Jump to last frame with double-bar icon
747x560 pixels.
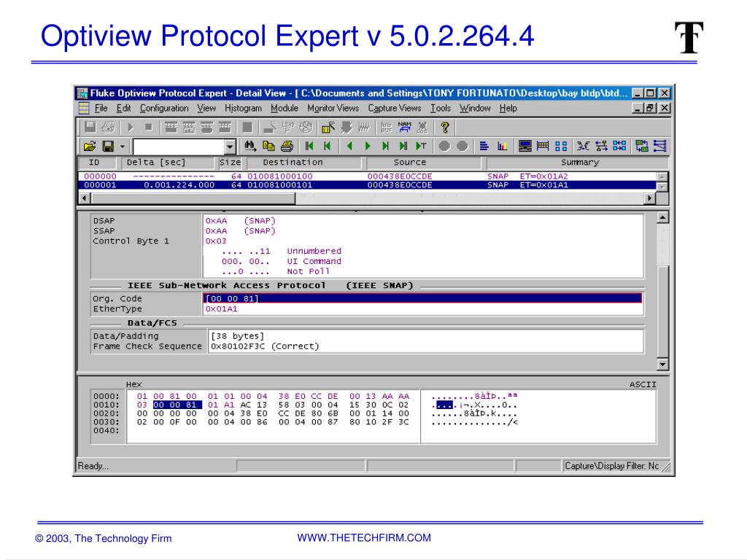[x=403, y=146]
